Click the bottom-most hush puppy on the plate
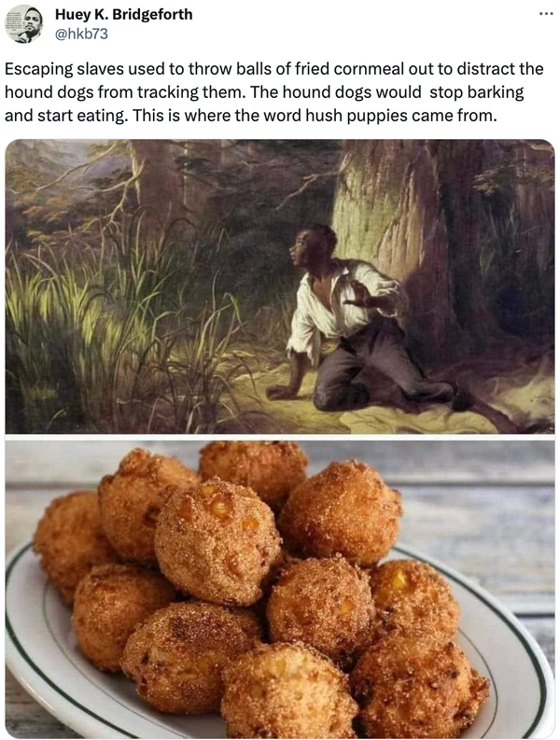Screen dimensions: 560x740 coord(288,691)
